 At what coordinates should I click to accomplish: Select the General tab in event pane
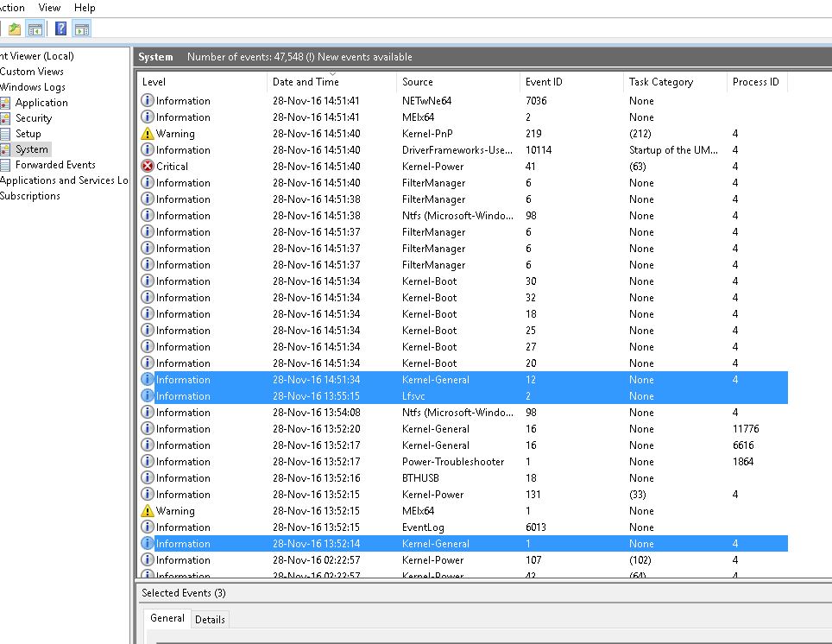(167, 618)
